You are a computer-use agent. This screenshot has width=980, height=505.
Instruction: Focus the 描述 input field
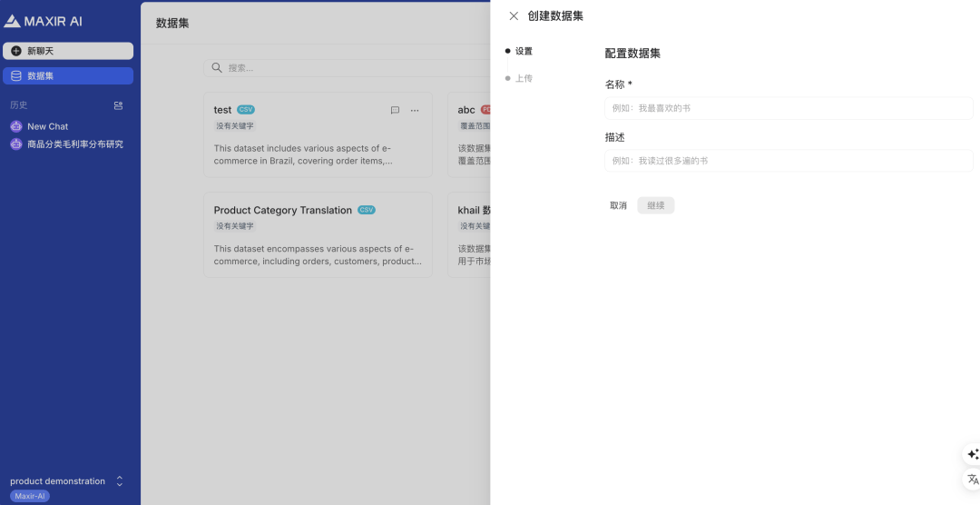[x=788, y=161]
